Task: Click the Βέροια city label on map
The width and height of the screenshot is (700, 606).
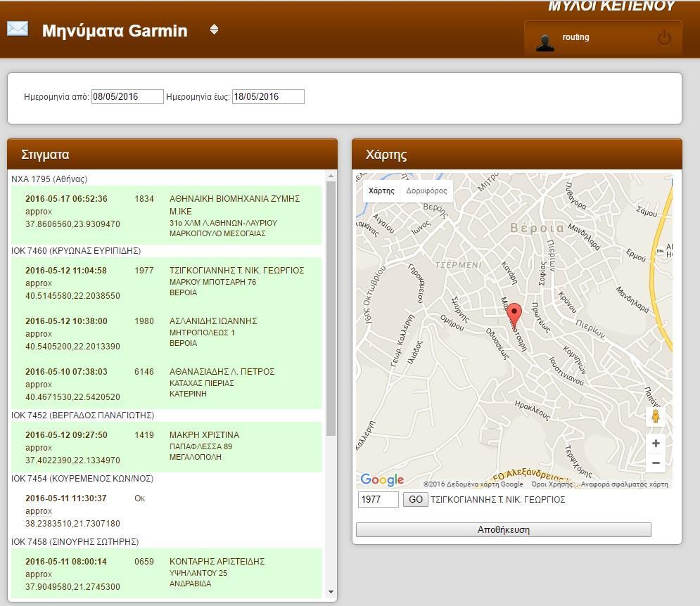Action: coord(537,228)
